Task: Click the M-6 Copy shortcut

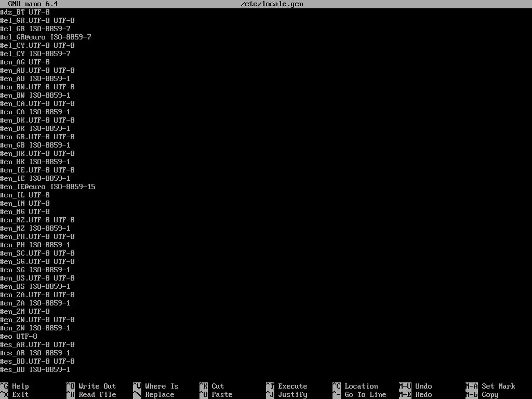Action: [482, 395]
